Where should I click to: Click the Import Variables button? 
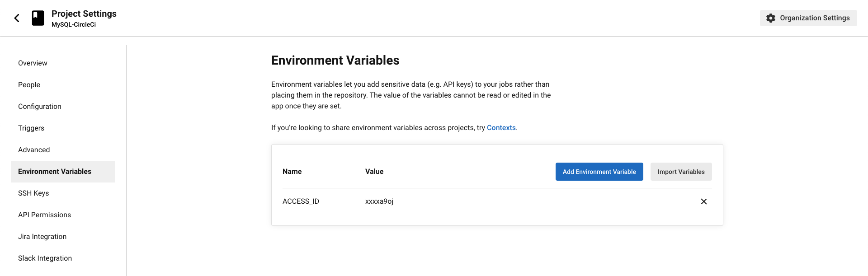coord(681,172)
